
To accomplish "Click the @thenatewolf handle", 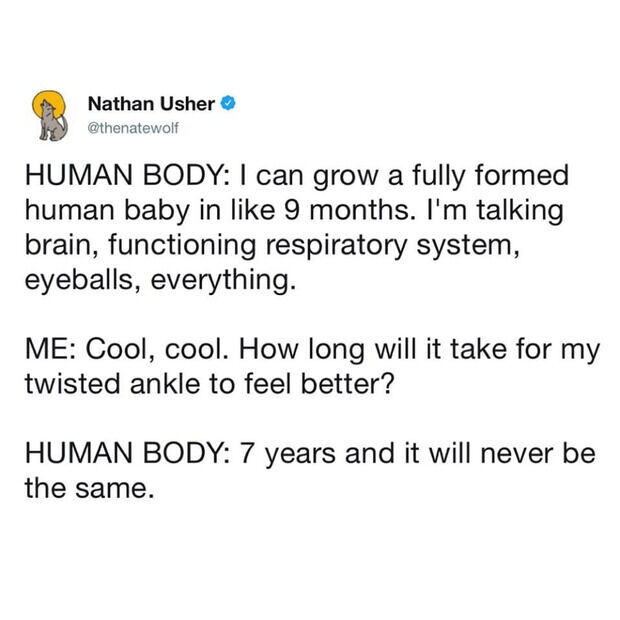I will pyautogui.click(x=133, y=128).
